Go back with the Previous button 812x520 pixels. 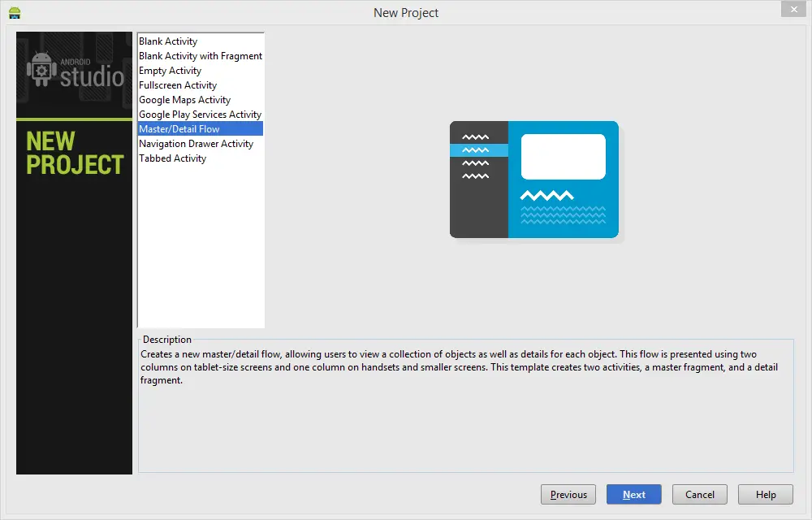pos(568,494)
